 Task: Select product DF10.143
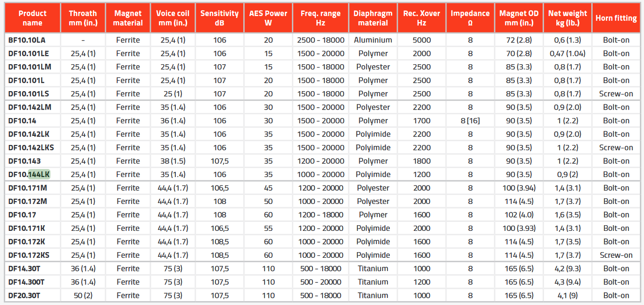pos(25,161)
